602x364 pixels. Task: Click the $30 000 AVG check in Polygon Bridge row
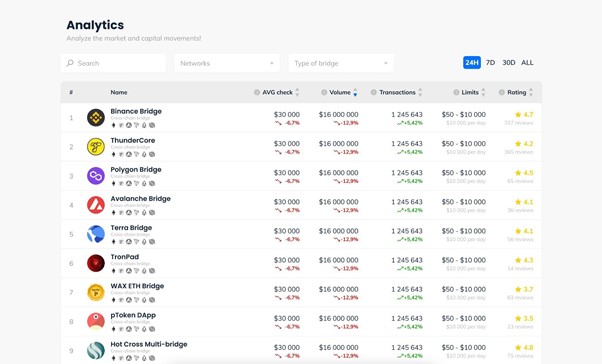[287, 172]
